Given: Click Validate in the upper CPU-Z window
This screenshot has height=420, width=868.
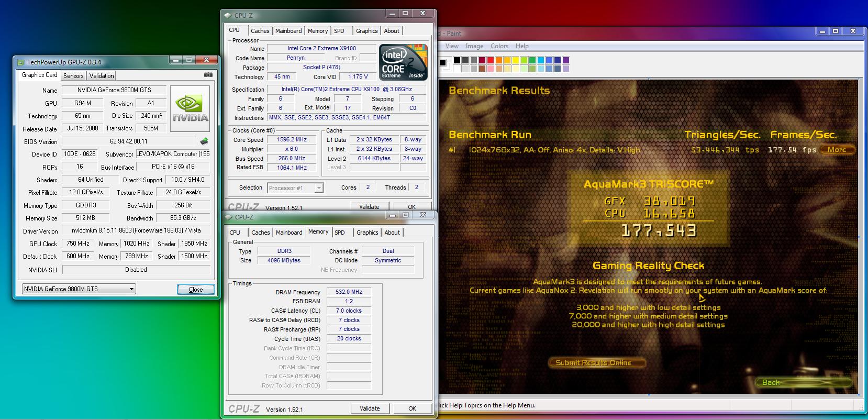Looking at the screenshot, I should pos(369,206).
